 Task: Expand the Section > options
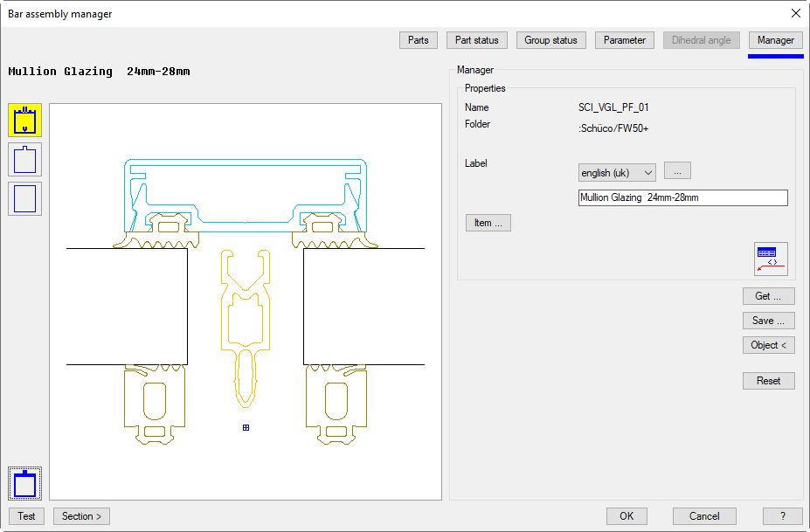coord(81,516)
